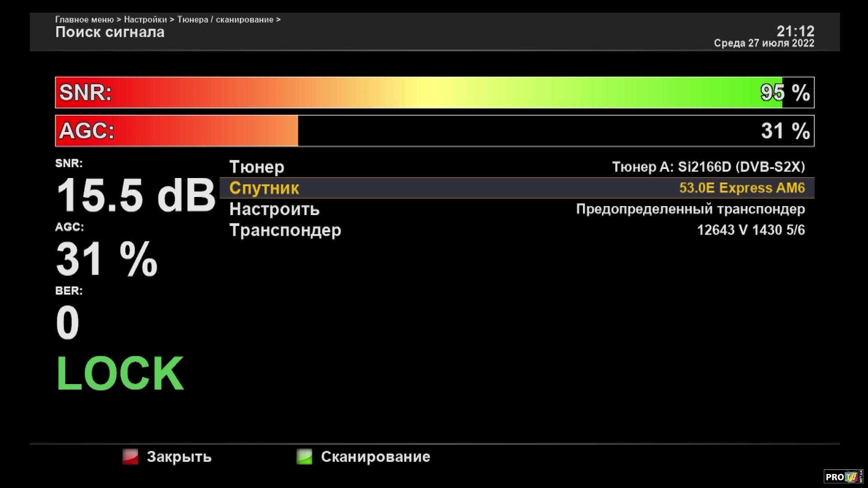868x488 pixels.
Task: Click the BER value 0
Action: coord(67,323)
